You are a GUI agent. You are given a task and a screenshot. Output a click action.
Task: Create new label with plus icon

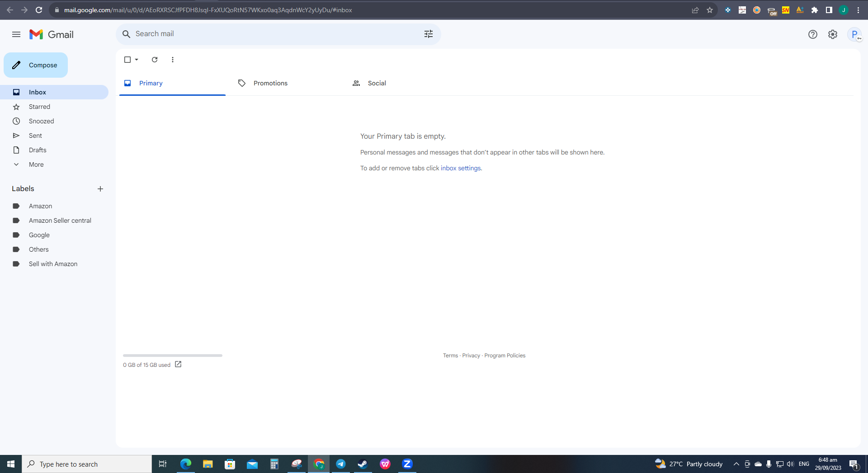click(x=100, y=189)
